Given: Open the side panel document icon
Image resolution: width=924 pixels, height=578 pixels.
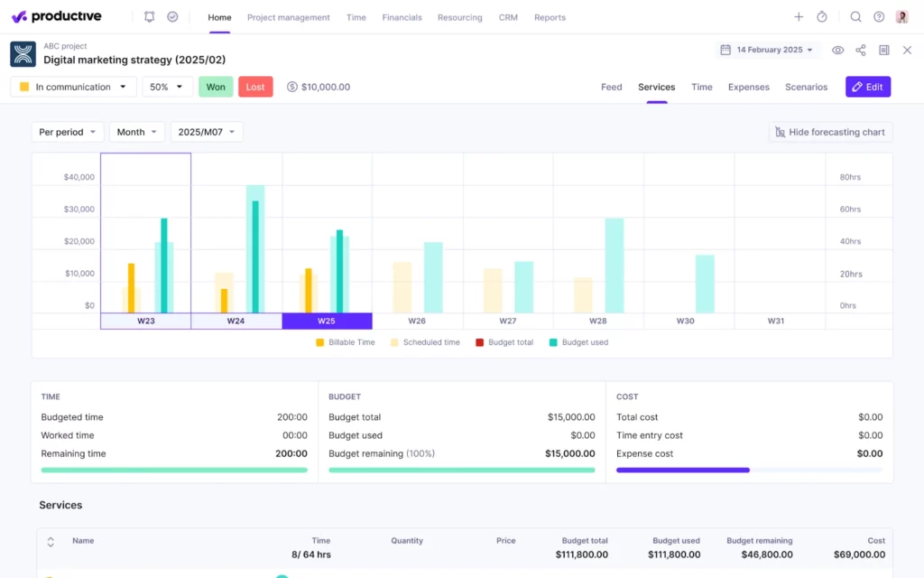Looking at the screenshot, I should pos(884,51).
